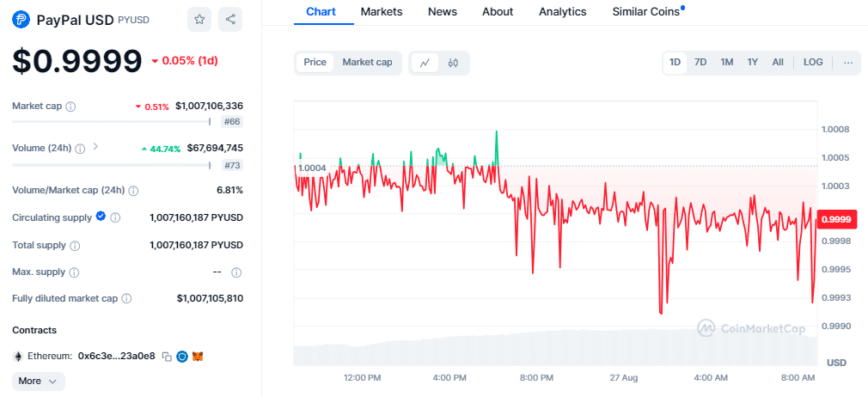This screenshot has height=397, width=868.
Task: Toggle LOG scale on chart
Action: [813, 62]
